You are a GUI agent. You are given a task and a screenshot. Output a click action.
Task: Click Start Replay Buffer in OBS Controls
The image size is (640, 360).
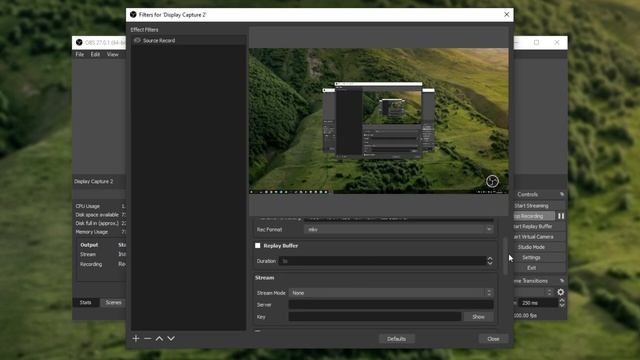[539, 226]
